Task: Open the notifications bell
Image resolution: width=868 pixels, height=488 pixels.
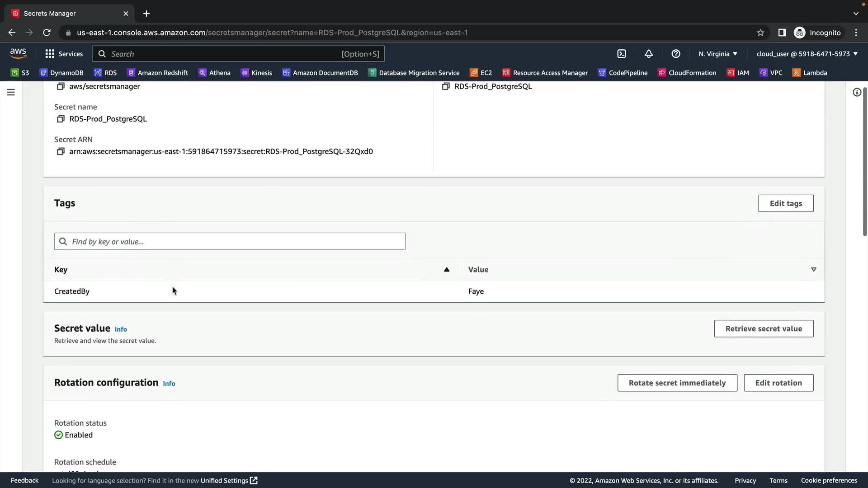Action: [649, 54]
